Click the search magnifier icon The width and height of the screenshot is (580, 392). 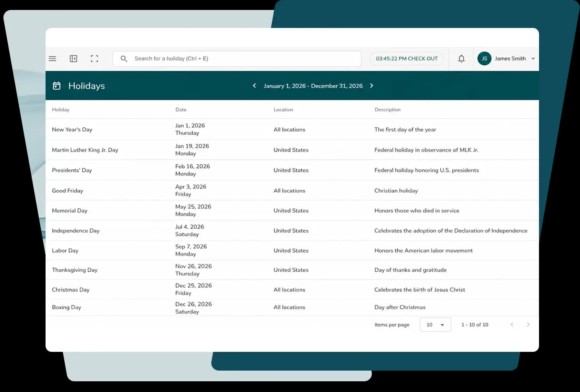coord(124,59)
